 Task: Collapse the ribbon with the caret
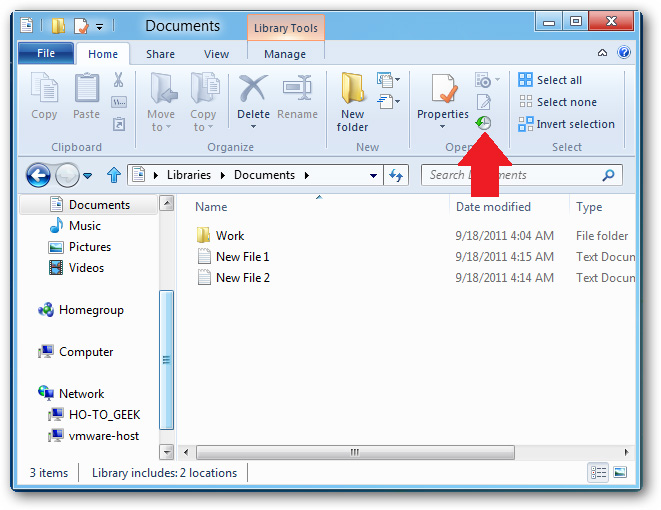[x=602, y=53]
